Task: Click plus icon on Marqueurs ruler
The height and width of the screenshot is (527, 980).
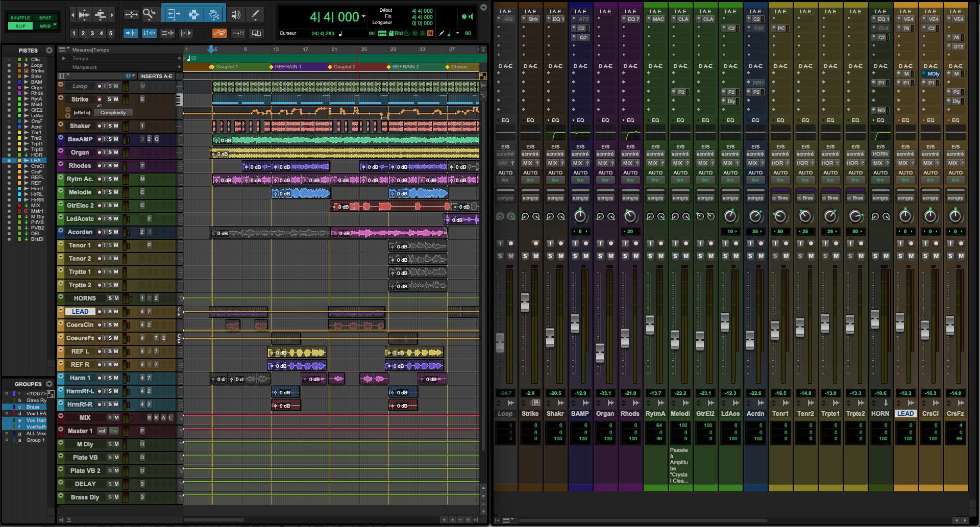Action: pyautogui.click(x=179, y=67)
